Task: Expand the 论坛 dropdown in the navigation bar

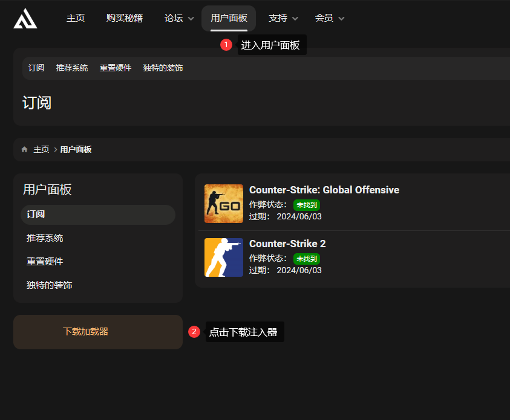Action: coord(179,18)
